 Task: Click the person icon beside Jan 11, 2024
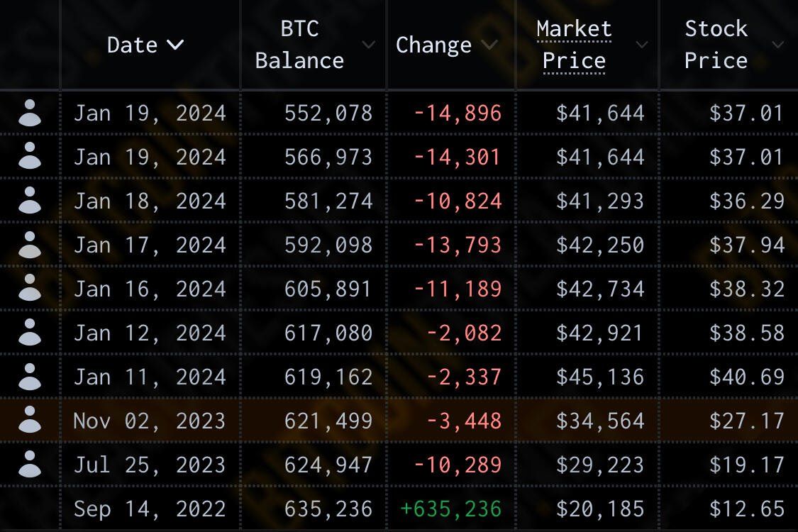click(30, 377)
